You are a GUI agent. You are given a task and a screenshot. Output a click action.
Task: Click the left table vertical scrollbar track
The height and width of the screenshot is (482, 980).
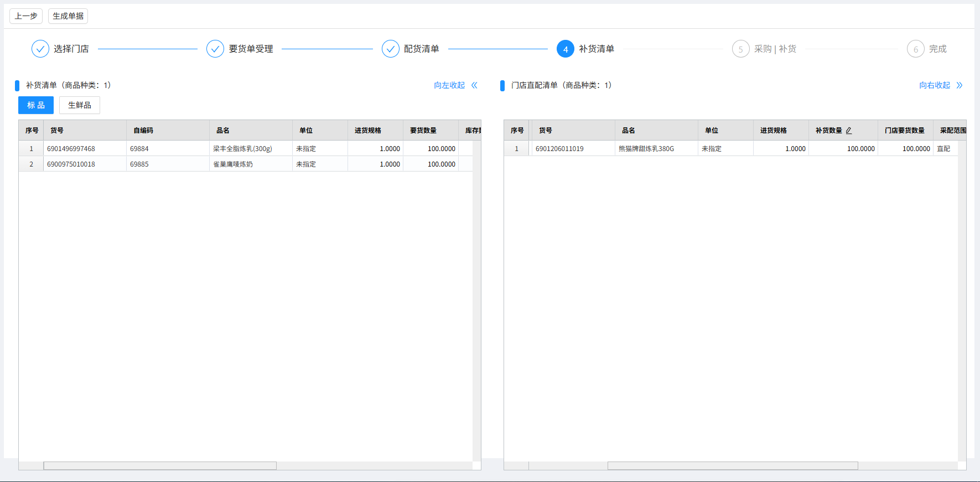click(x=477, y=301)
